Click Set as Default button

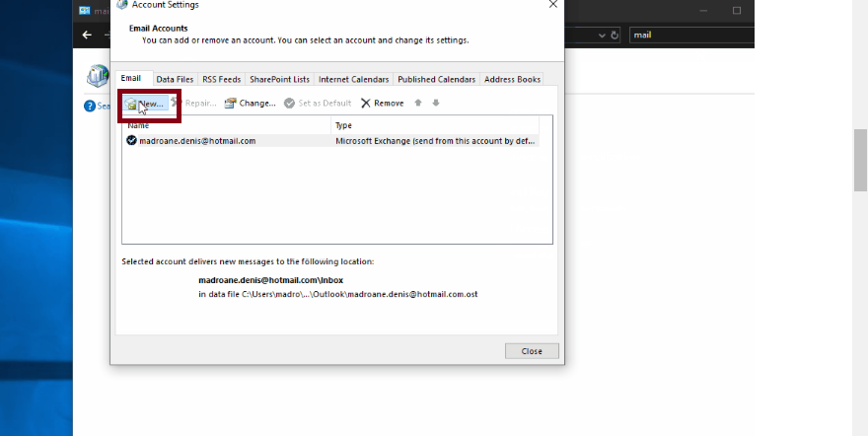pyautogui.click(x=318, y=103)
